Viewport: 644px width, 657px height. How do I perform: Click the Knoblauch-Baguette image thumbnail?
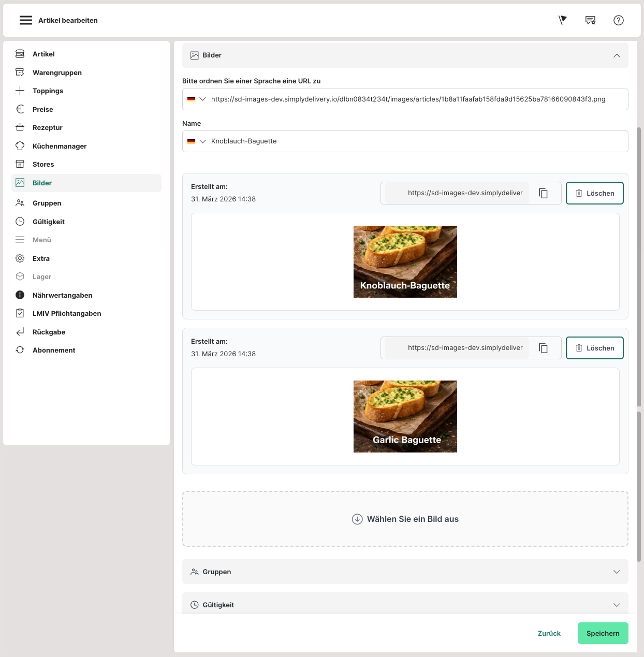(405, 261)
